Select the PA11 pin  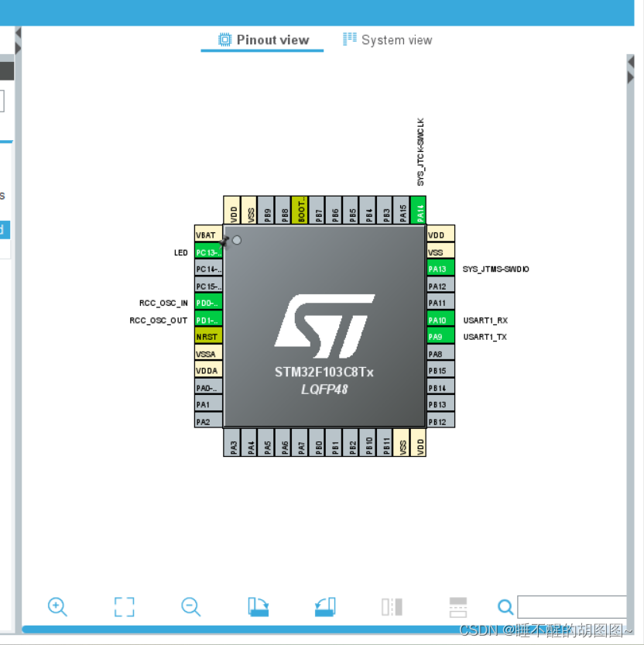[440, 302]
